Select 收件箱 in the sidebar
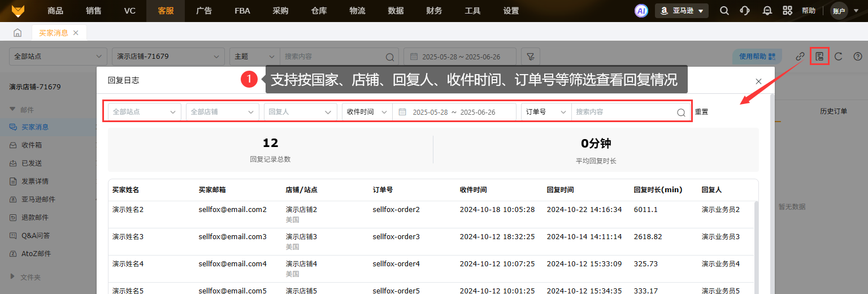Viewport: 868px width, 294px height. click(x=32, y=145)
